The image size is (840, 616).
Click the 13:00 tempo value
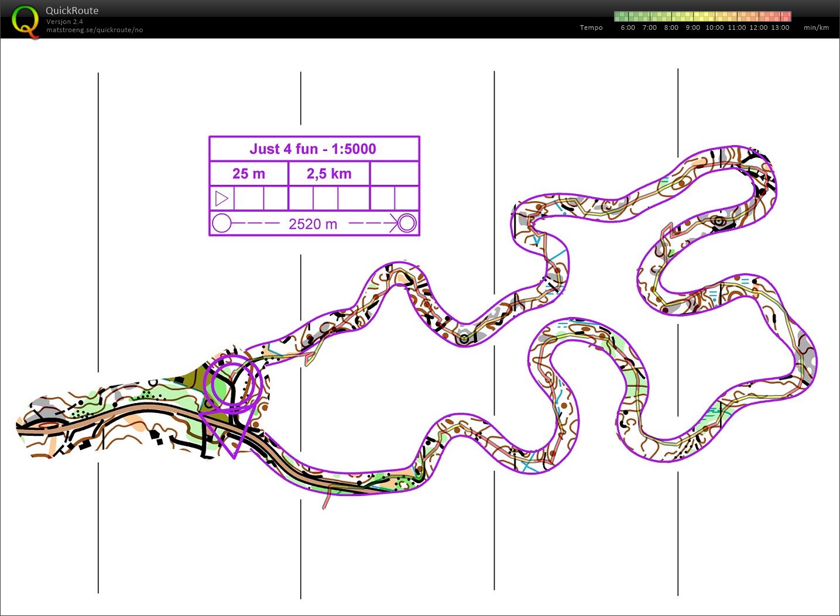pyautogui.click(x=780, y=27)
